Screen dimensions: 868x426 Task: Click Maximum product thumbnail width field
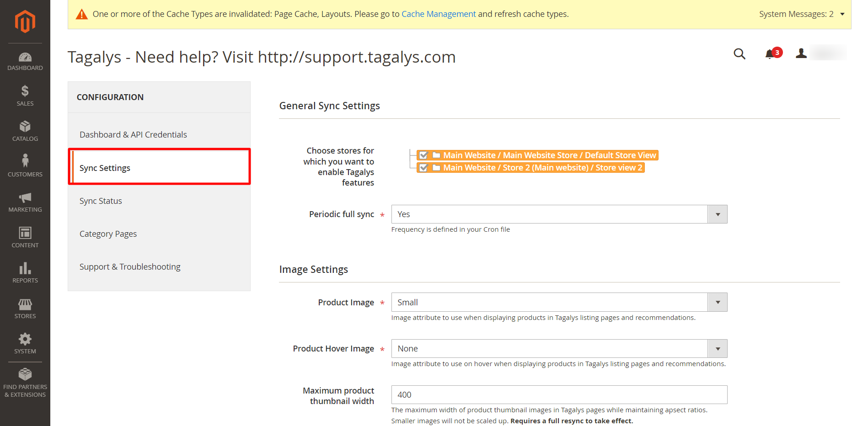[559, 394]
